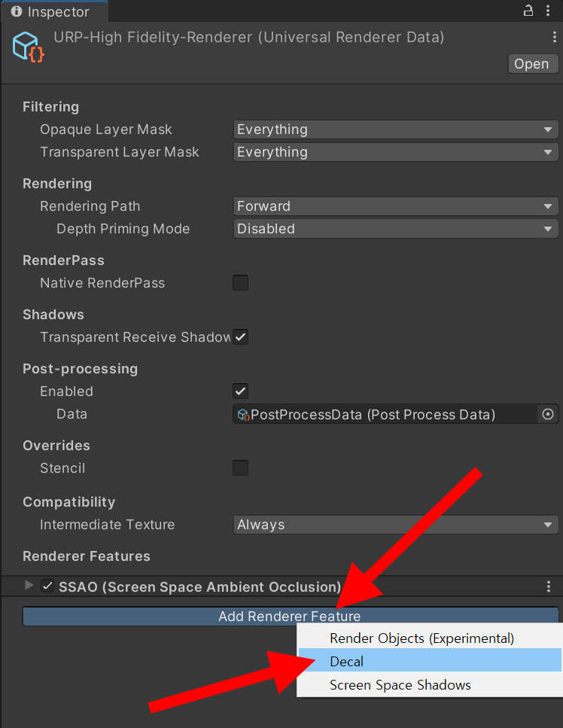
Task: Open the Rendering Path dropdown
Action: [x=395, y=206]
